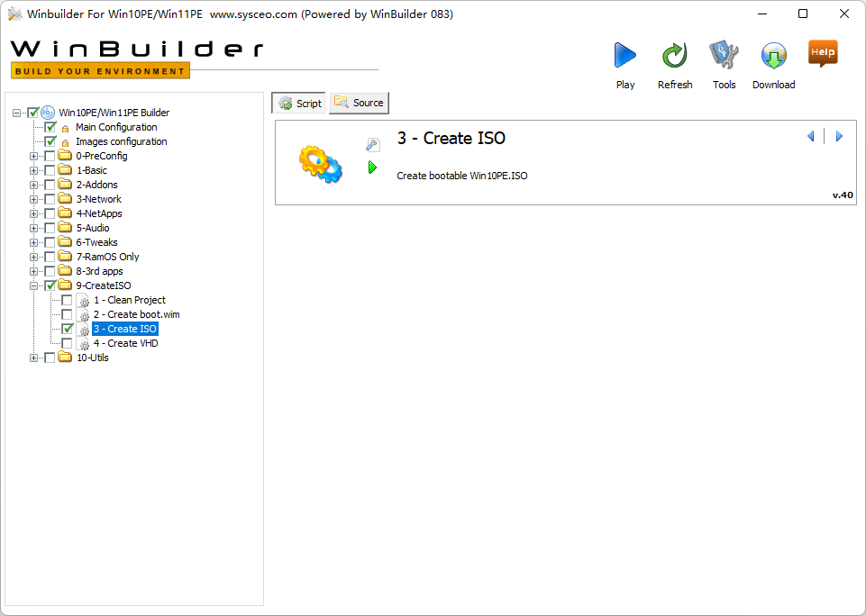
Task: Select Images configuration in the tree
Action: point(121,141)
